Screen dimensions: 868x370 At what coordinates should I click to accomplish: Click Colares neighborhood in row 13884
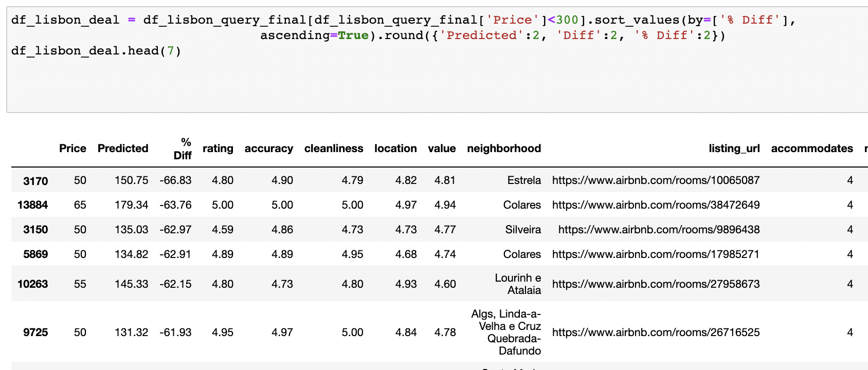[x=522, y=205]
